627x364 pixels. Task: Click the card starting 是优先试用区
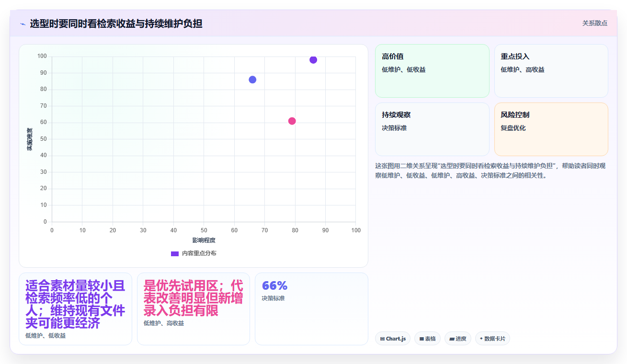point(194,309)
